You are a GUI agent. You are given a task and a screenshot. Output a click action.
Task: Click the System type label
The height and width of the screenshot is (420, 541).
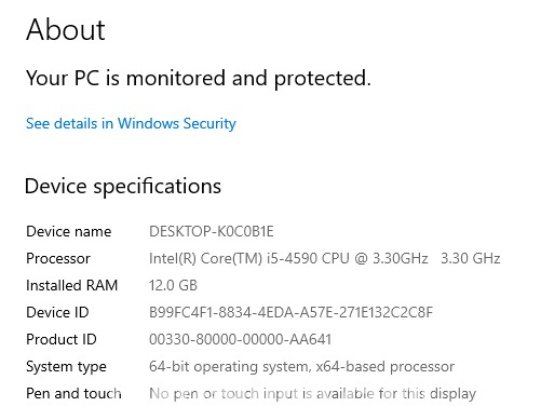tap(66, 367)
